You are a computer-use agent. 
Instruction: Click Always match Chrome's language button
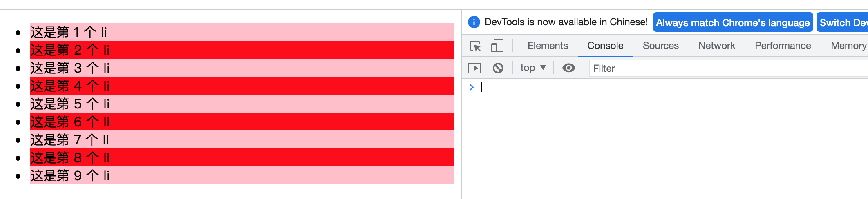(733, 22)
